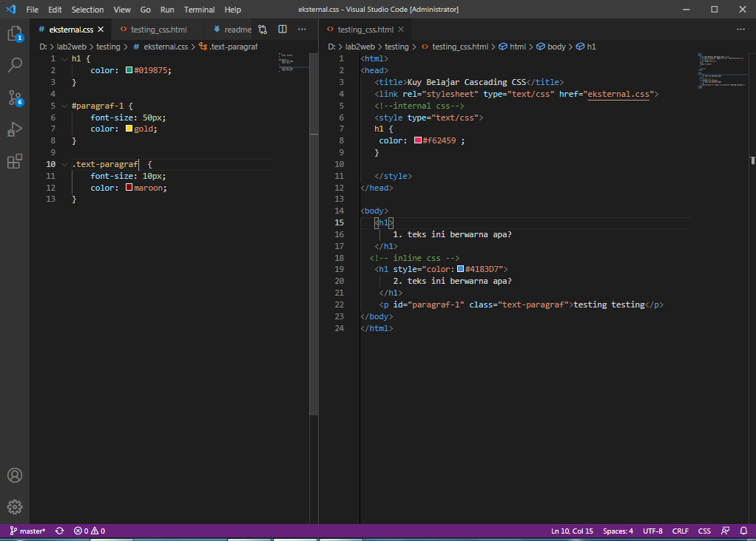Open the Search view icon
The width and height of the screenshot is (756, 541).
coord(15,64)
